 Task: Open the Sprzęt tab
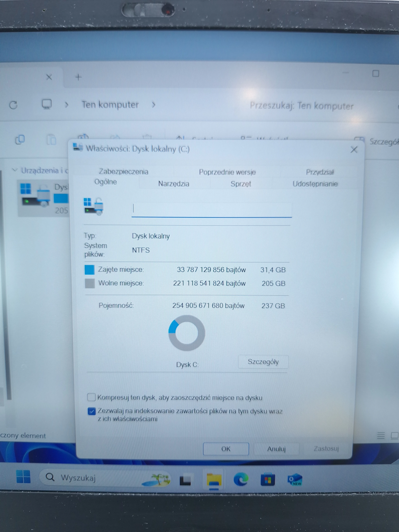point(240,184)
